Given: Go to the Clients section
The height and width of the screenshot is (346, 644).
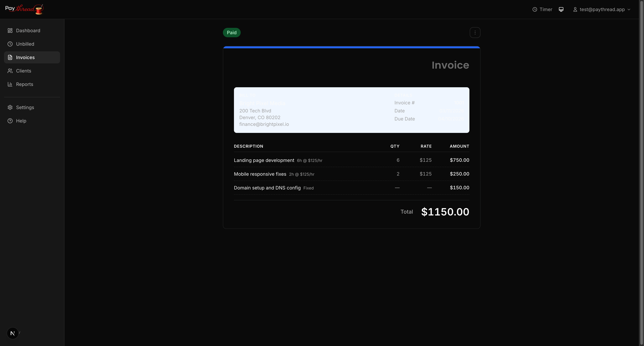Looking at the screenshot, I should pos(23,71).
